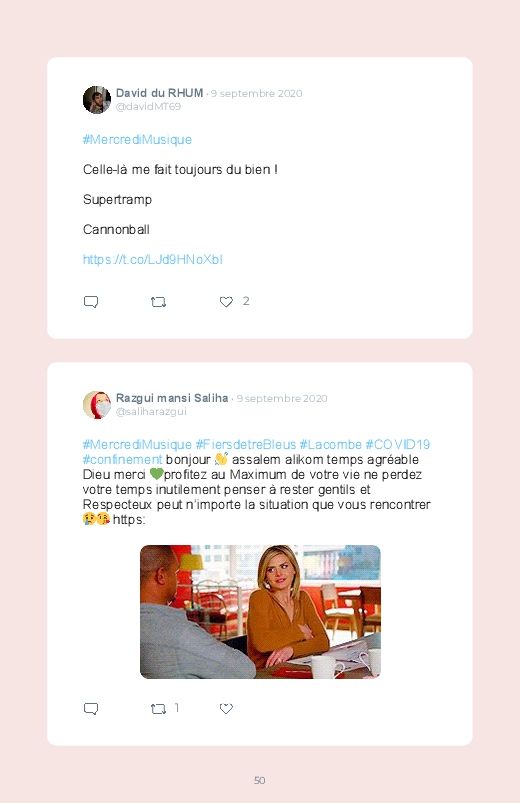Image resolution: width=520 pixels, height=803 pixels.
Task: Click the @saliharazgui handle
Action: tap(151, 412)
